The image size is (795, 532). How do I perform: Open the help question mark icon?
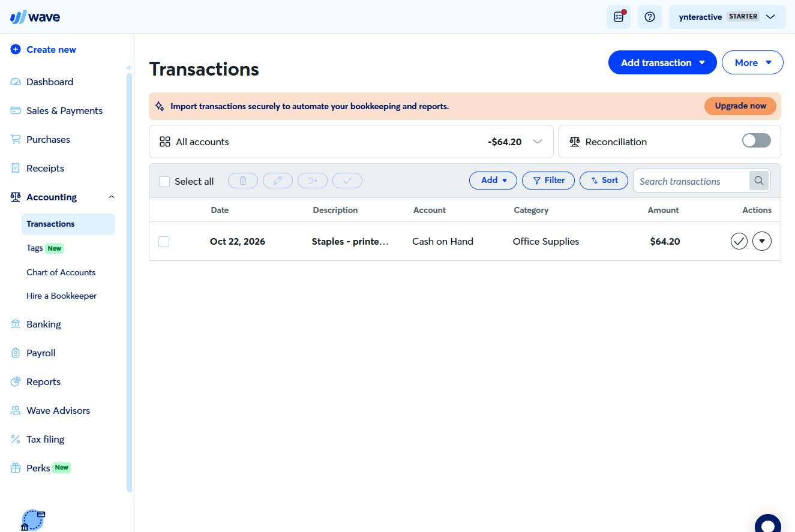649,17
